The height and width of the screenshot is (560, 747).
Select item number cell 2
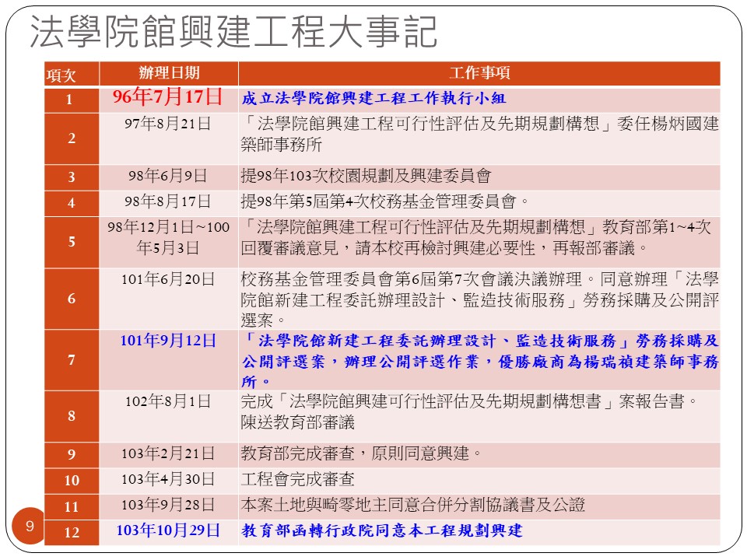coord(72,138)
